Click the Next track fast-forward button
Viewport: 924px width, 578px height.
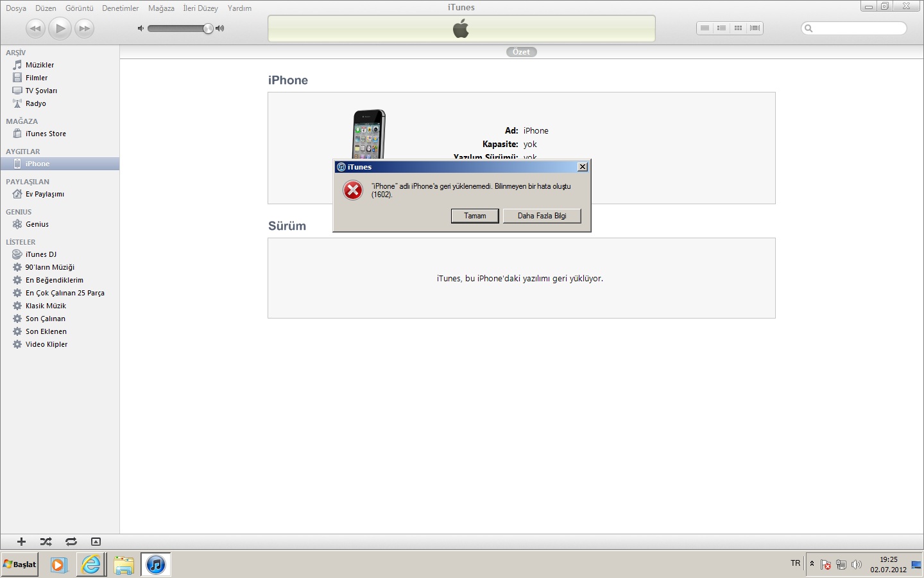(x=84, y=28)
